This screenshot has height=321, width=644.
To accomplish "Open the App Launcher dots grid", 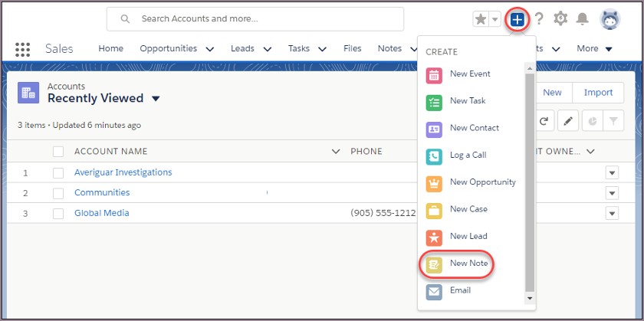I will click(x=22, y=49).
